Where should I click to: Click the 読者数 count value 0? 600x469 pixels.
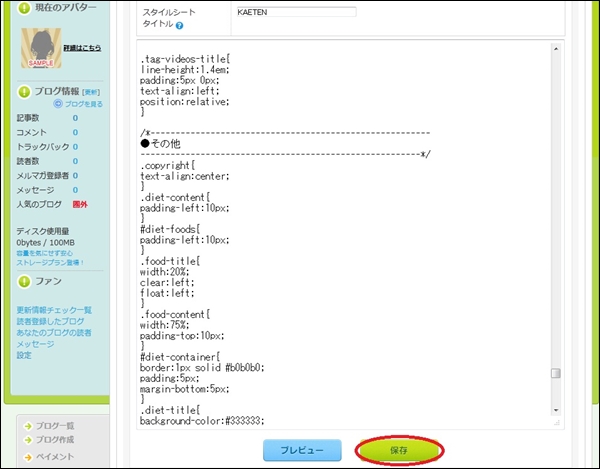(x=75, y=161)
